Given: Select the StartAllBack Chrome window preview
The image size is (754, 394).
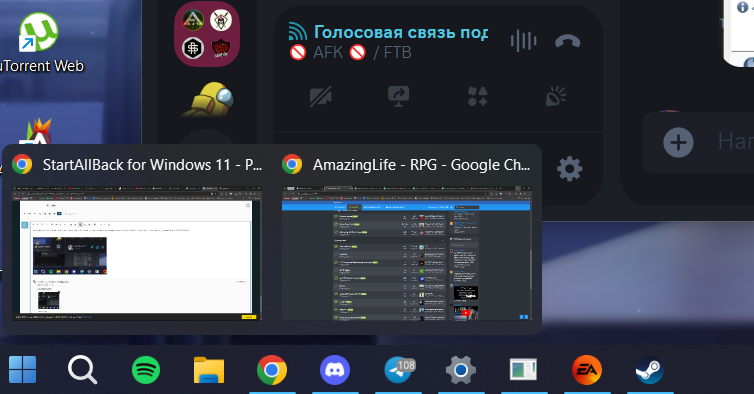Looking at the screenshot, I should point(137,253).
